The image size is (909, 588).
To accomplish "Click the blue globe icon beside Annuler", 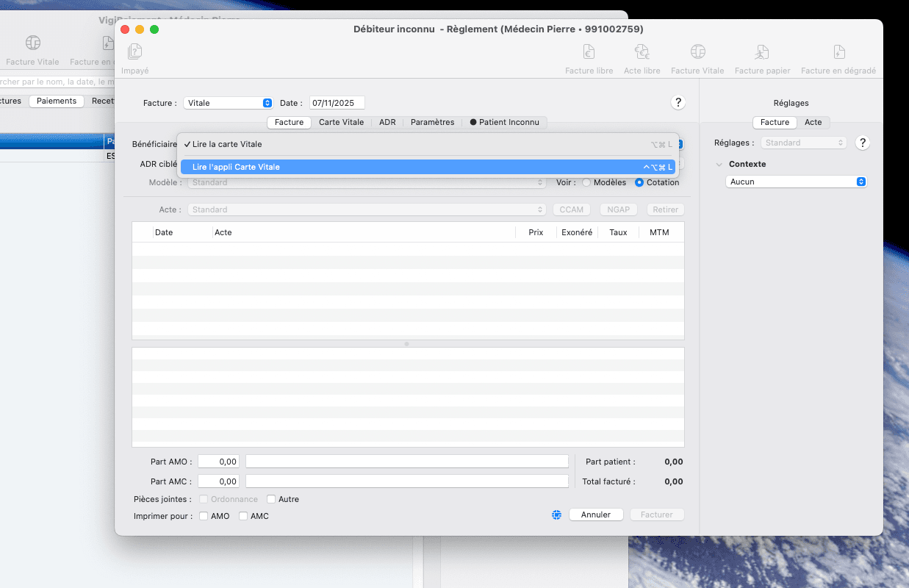I will click(x=557, y=515).
